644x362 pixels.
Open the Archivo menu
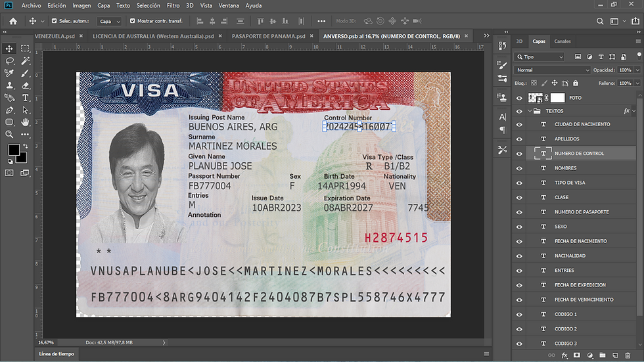pos(32,6)
